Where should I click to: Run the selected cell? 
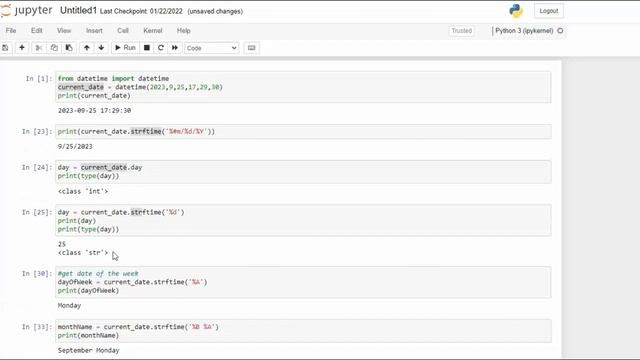125,48
